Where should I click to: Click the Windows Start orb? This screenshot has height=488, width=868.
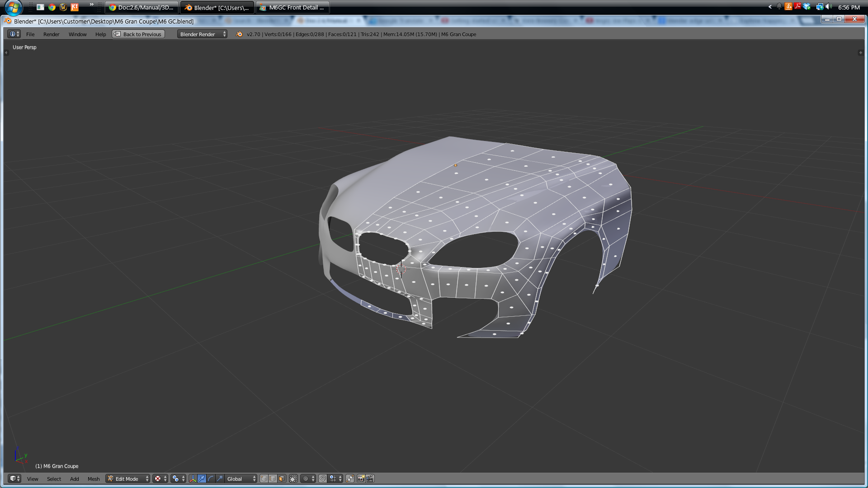[x=14, y=7]
